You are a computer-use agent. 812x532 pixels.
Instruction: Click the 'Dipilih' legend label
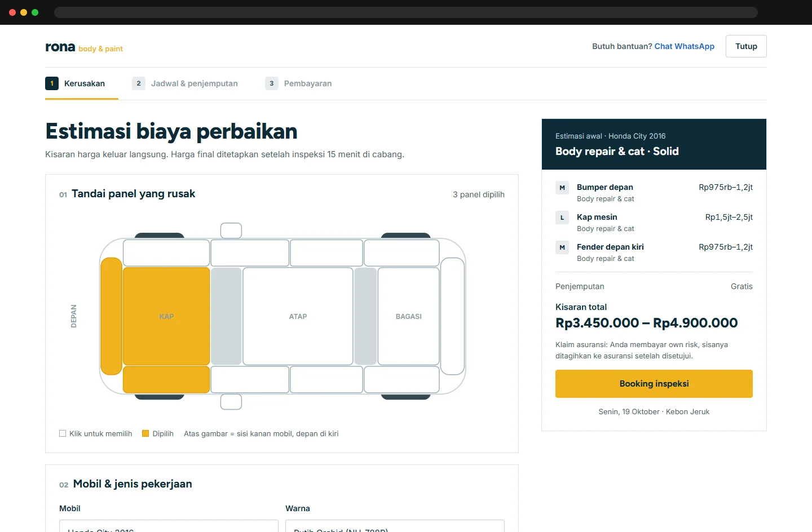163,433
